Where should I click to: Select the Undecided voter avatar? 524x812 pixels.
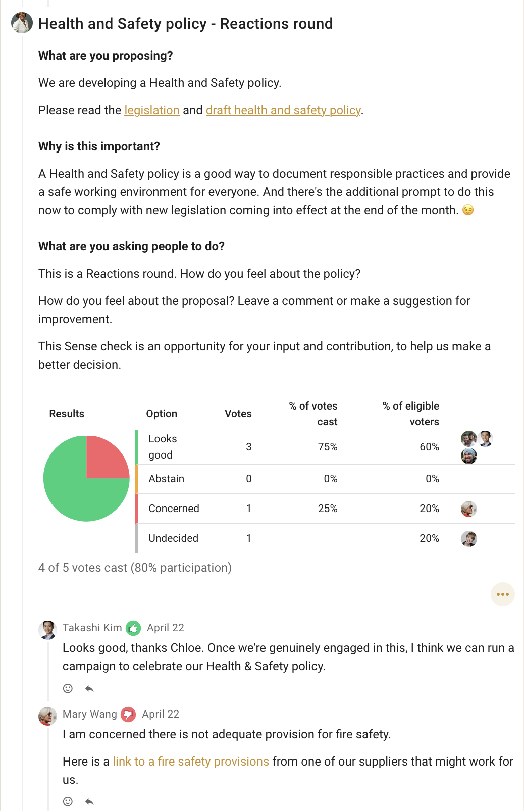pyautogui.click(x=469, y=539)
